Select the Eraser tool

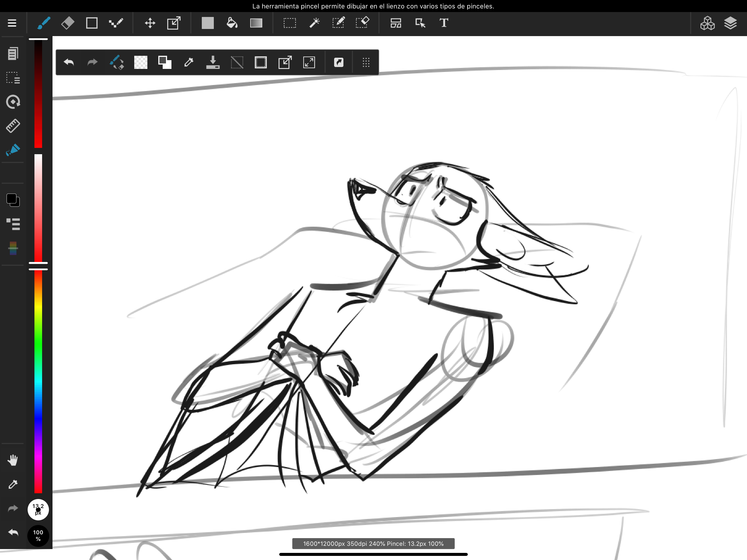point(68,23)
